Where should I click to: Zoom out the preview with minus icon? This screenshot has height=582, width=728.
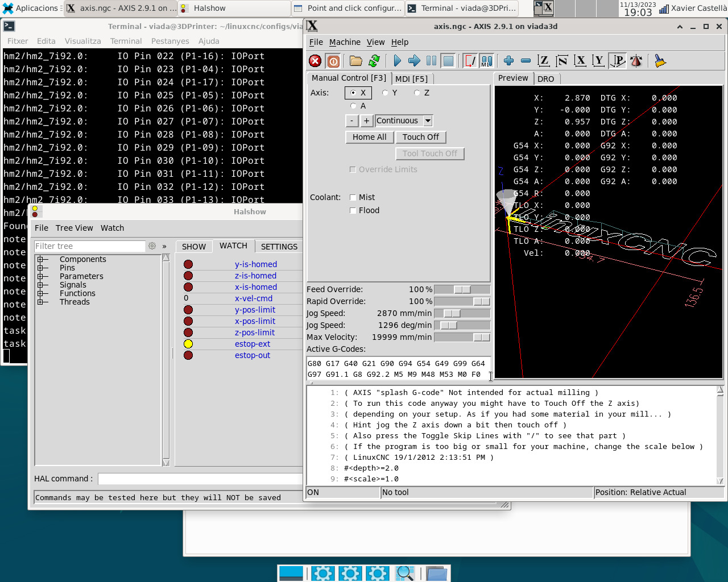526,61
